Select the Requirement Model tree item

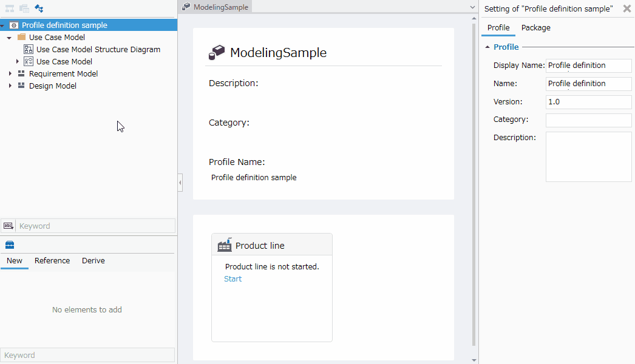pyautogui.click(x=63, y=73)
